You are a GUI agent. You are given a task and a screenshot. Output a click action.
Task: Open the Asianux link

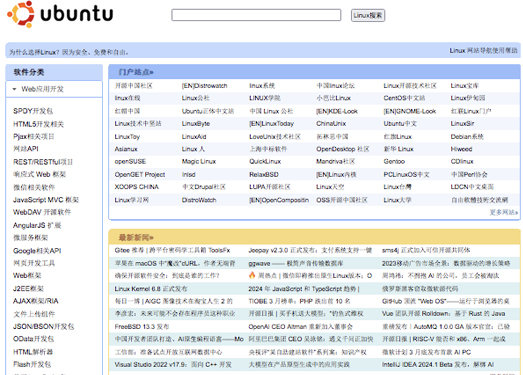point(126,149)
